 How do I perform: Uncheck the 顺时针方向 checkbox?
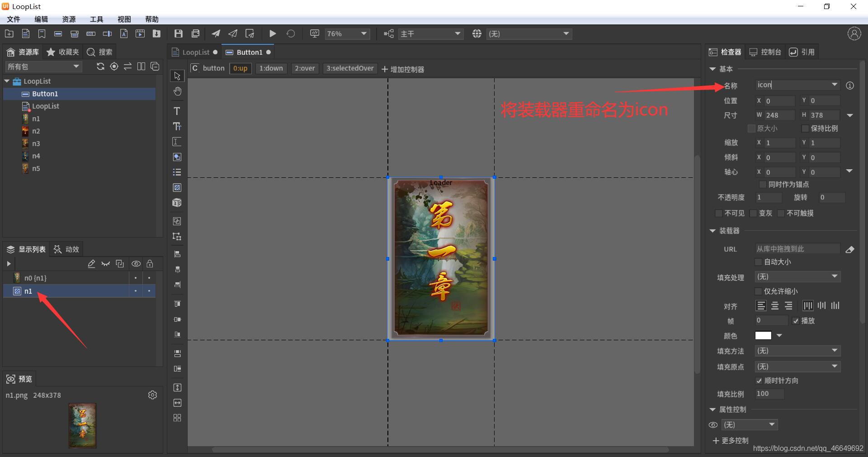[x=759, y=381]
